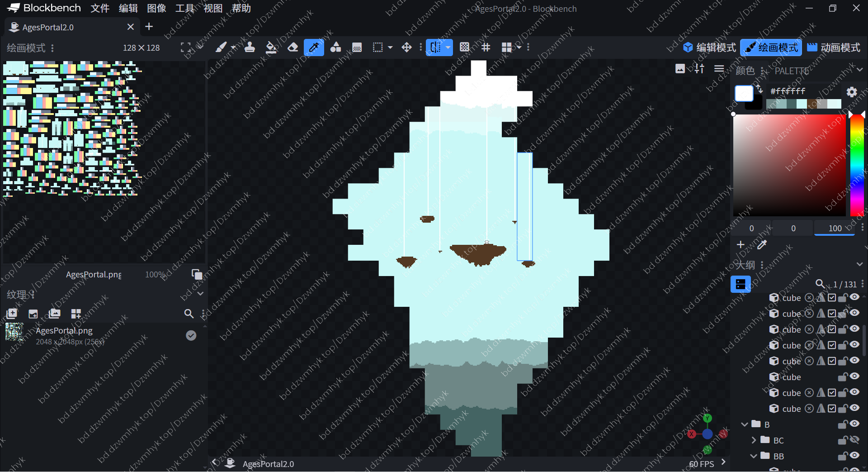The height and width of the screenshot is (472, 868).
Task: Switch to 编辑模式 (Edit mode)
Action: point(709,48)
